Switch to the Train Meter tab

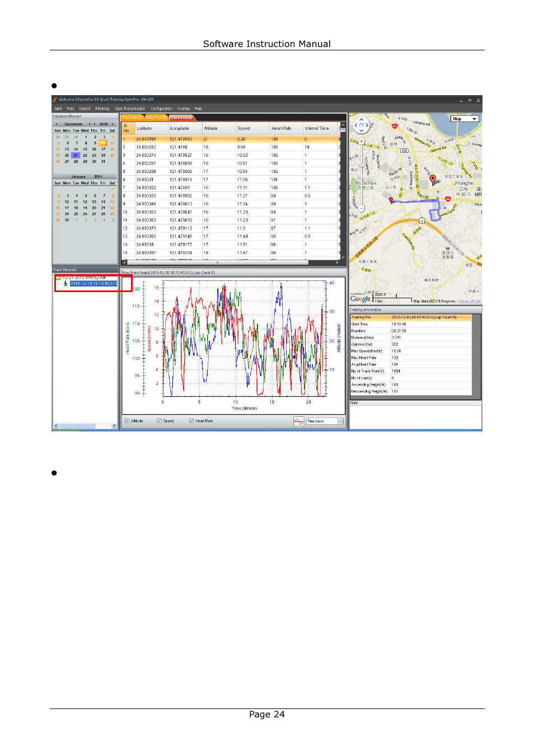(x=132, y=118)
